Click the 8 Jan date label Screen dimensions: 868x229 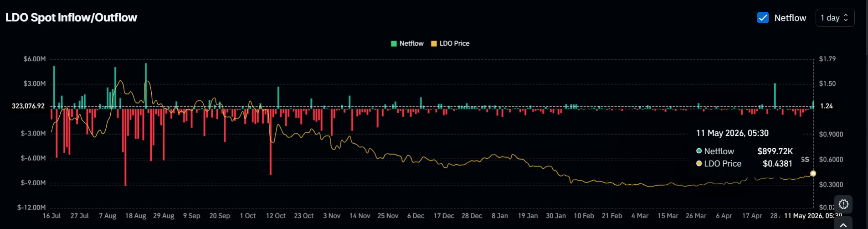[x=500, y=216]
